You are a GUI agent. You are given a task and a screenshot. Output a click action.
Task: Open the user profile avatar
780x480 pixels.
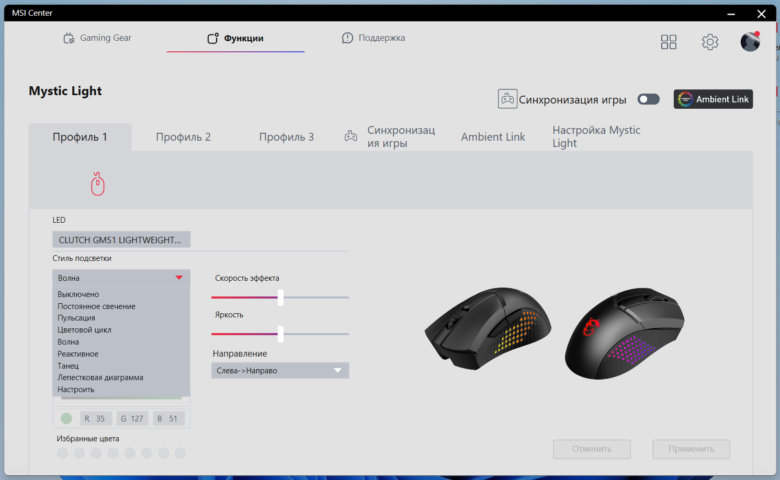pyautogui.click(x=750, y=41)
